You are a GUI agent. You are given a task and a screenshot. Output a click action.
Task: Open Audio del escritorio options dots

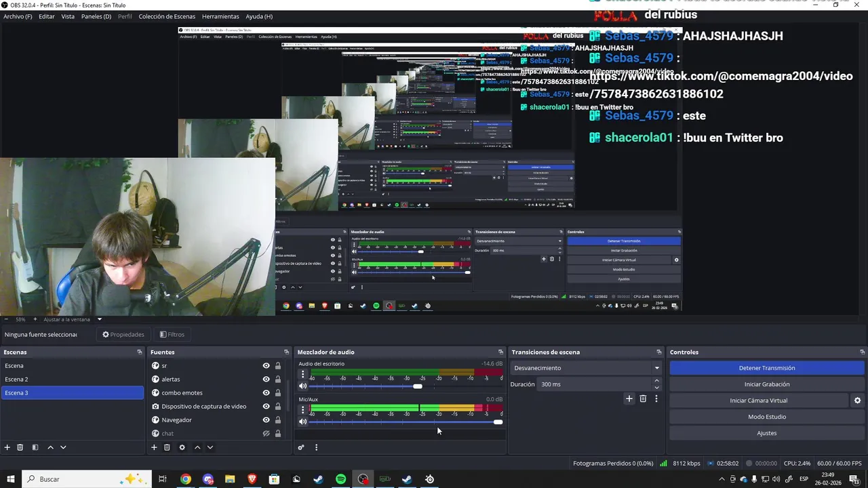(302, 374)
